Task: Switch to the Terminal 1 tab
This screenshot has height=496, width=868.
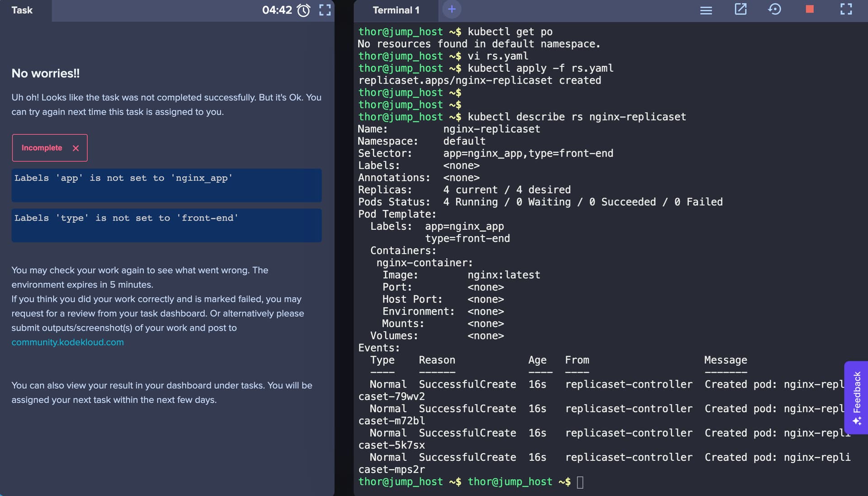Action: [x=396, y=10]
